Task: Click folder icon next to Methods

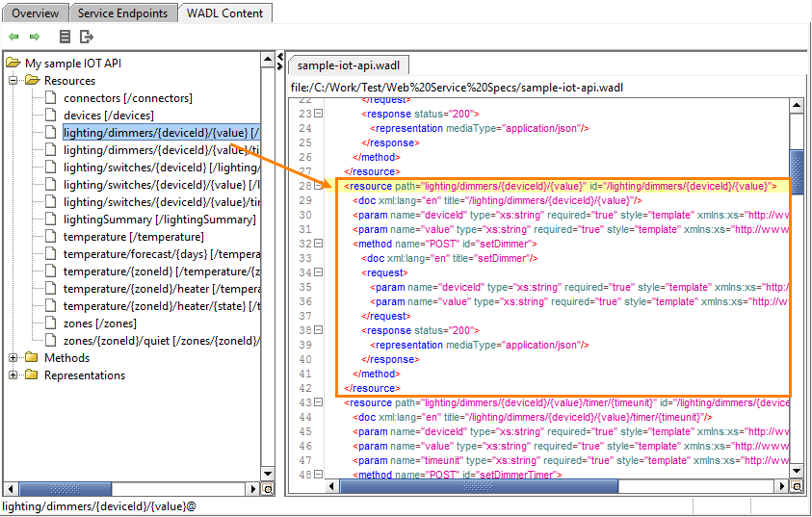Action: [32, 357]
